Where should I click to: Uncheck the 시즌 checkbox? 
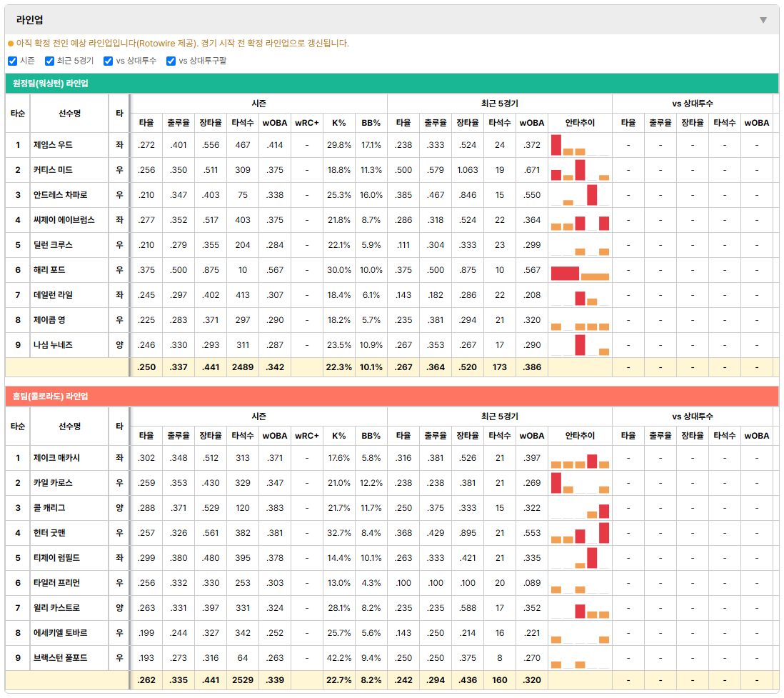pyautogui.click(x=13, y=61)
